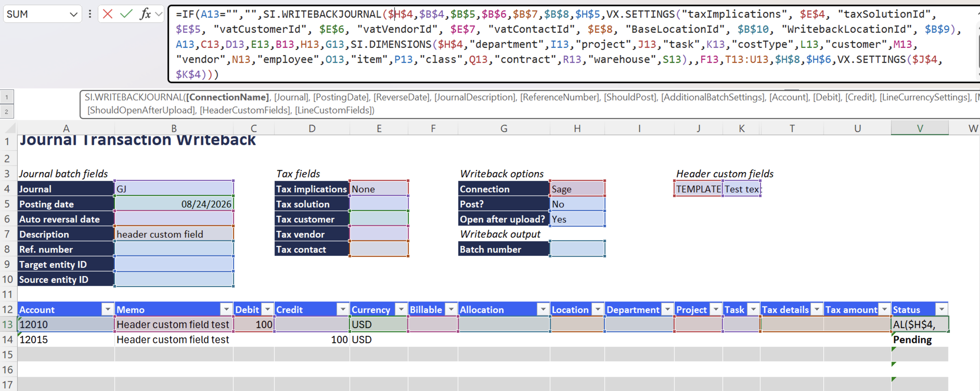Open the Tax details column filter dropdown
This screenshot has width=980, height=391.
pos(817,309)
